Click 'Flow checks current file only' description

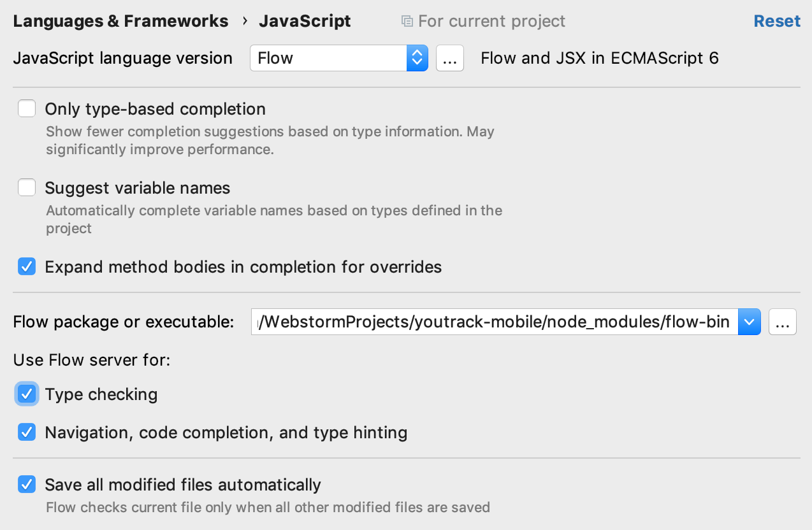[268, 508]
